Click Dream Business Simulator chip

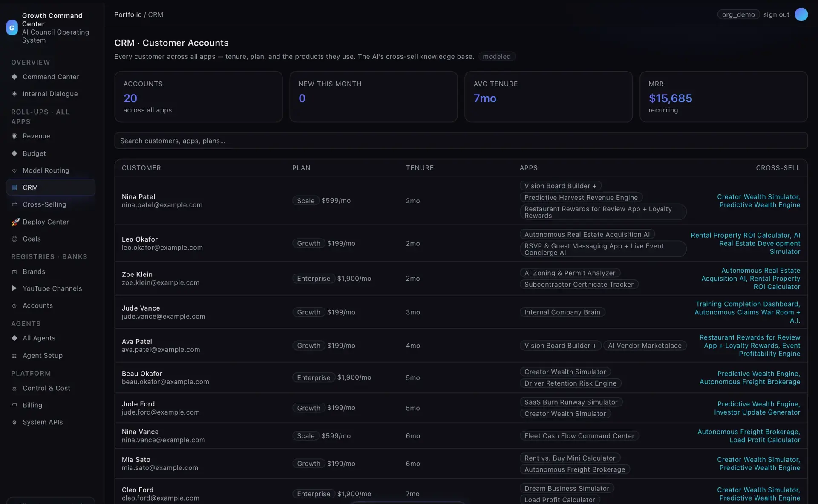click(567, 488)
